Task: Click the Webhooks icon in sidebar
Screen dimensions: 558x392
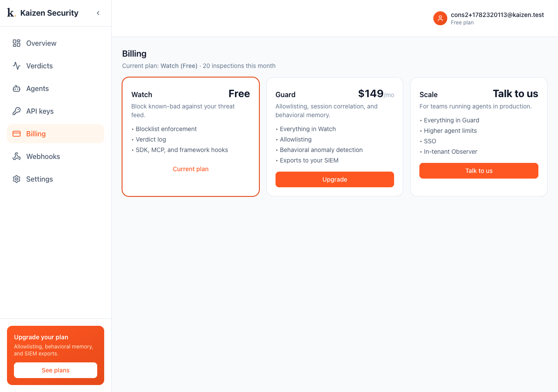Action: (x=17, y=156)
